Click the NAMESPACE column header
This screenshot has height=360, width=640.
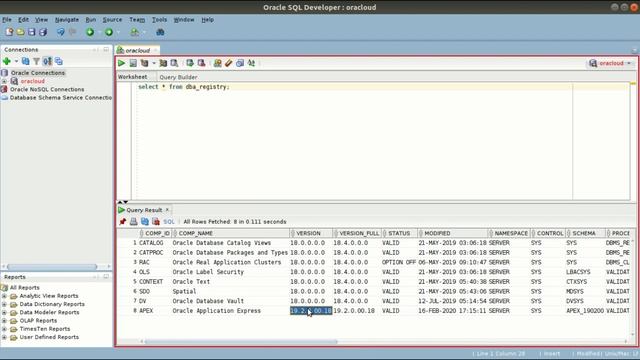(x=509, y=233)
